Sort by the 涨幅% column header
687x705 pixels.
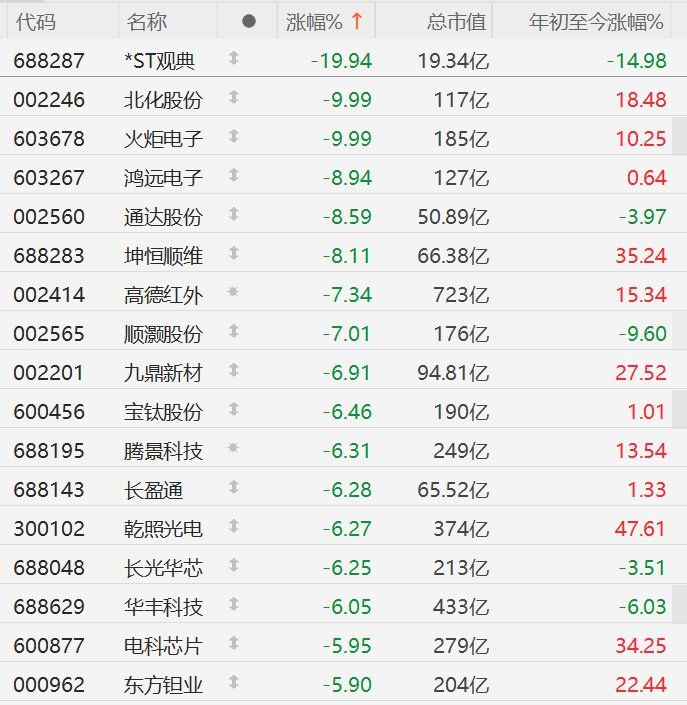[314, 22]
